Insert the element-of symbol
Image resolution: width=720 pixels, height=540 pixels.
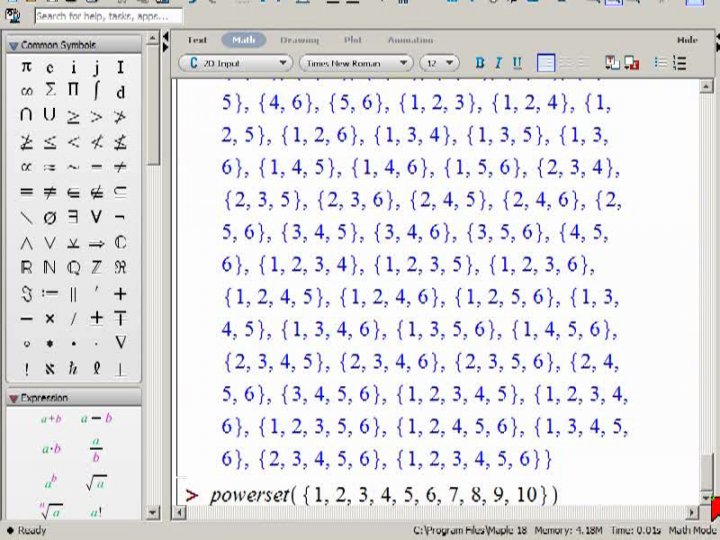click(73, 192)
